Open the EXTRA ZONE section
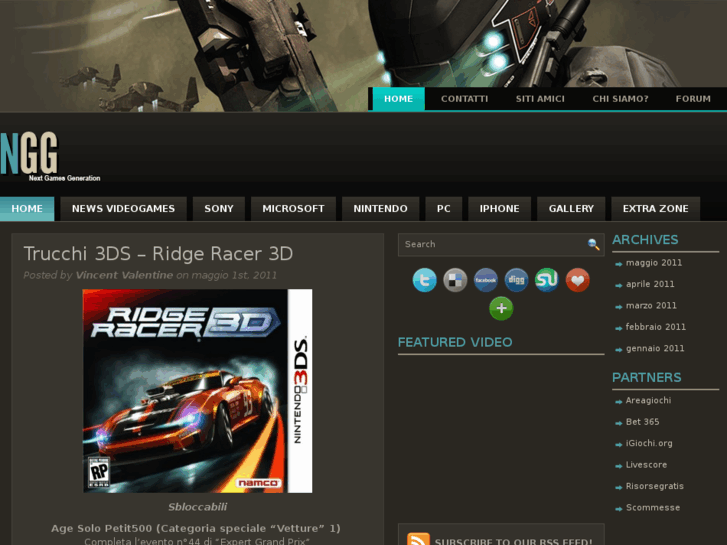This screenshot has width=727, height=545. (656, 209)
